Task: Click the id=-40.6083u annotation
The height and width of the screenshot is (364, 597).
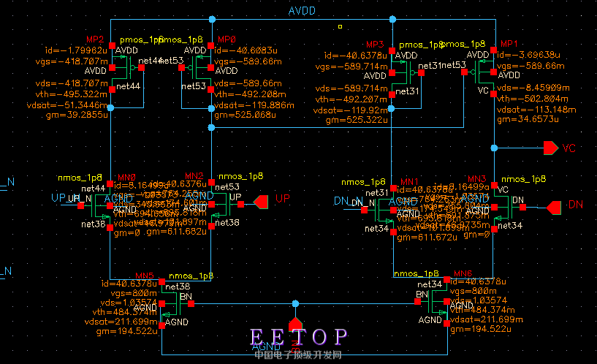Action: (246, 50)
